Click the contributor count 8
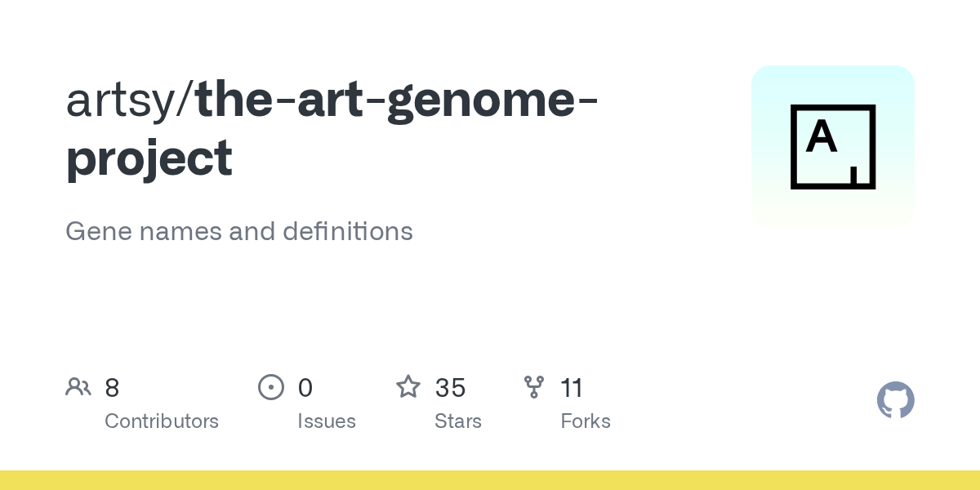The width and height of the screenshot is (980, 490). 112,388
